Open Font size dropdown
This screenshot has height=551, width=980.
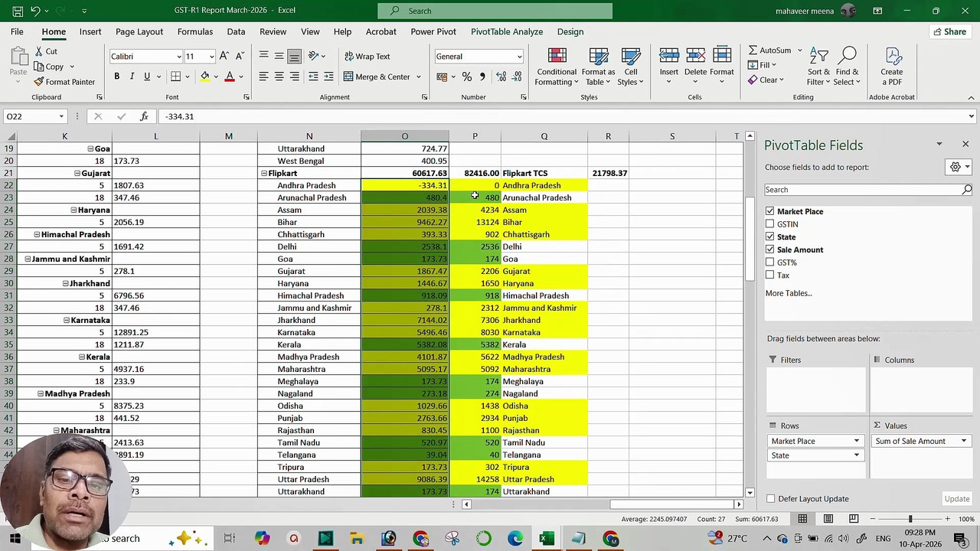[212, 57]
